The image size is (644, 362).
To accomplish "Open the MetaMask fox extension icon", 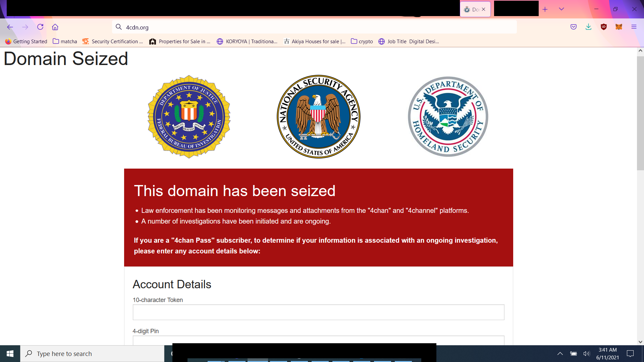I will point(619,27).
